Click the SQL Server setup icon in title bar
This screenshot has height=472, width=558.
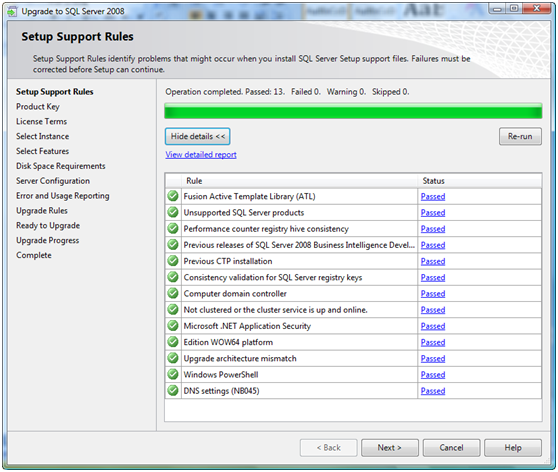[x=12, y=12]
